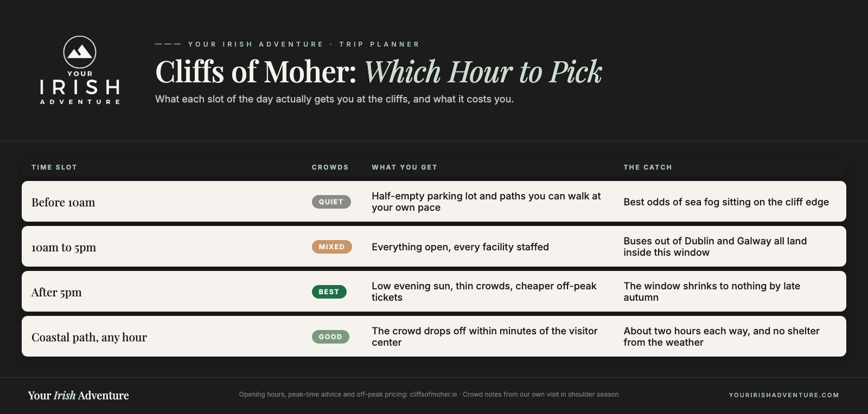
Task: Click the Trip Planner breadcrumb label
Action: (x=379, y=44)
